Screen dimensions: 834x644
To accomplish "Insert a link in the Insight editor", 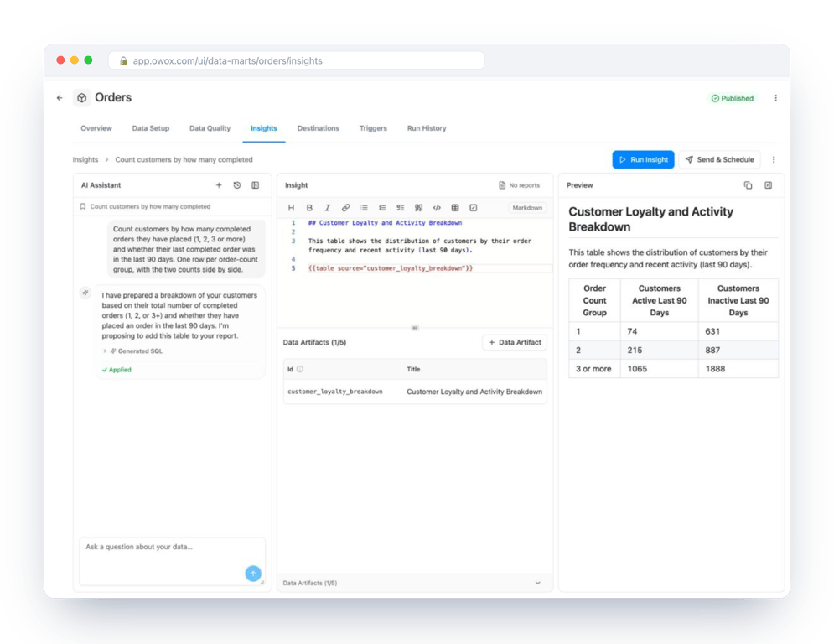I will pos(345,208).
